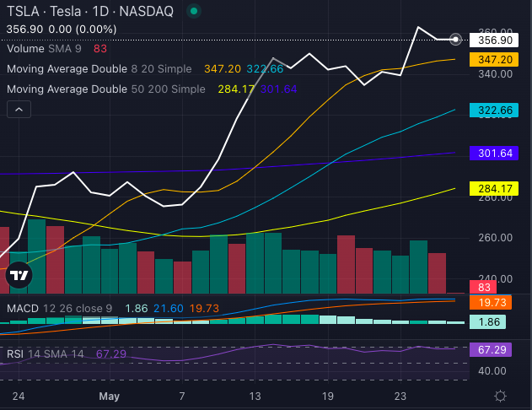532x410 pixels.
Task: Open chart settings gear icon
Action: point(500,397)
